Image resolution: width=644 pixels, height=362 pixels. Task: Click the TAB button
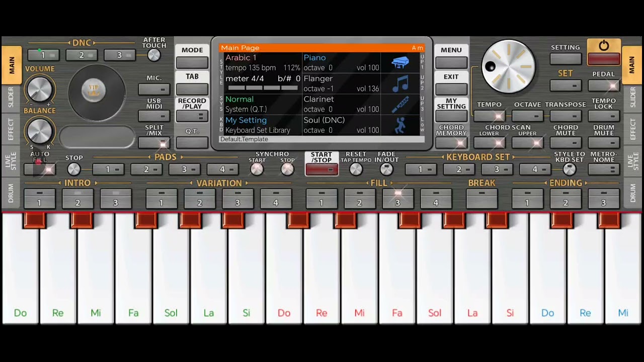[192, 89]
